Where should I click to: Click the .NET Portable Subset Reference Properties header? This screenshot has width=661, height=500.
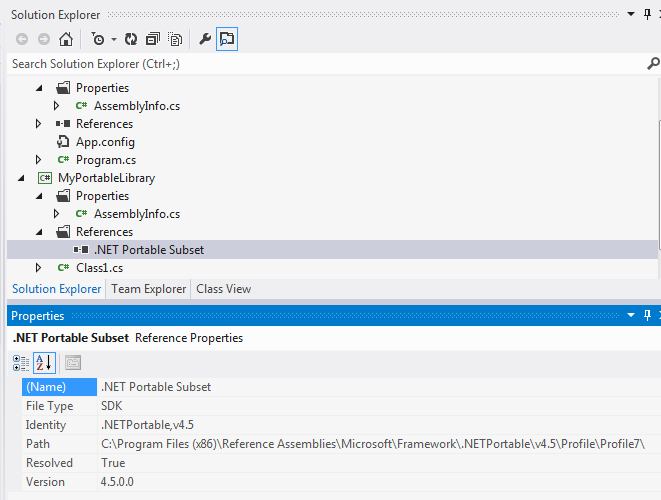(128, 338)
